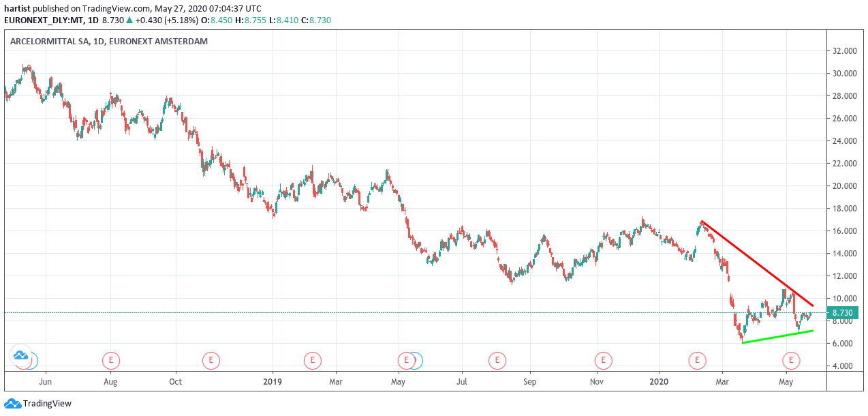Viewport: 868px width, 416px height.
Task: Click the 18.000 price axis label
Action: 843,209
